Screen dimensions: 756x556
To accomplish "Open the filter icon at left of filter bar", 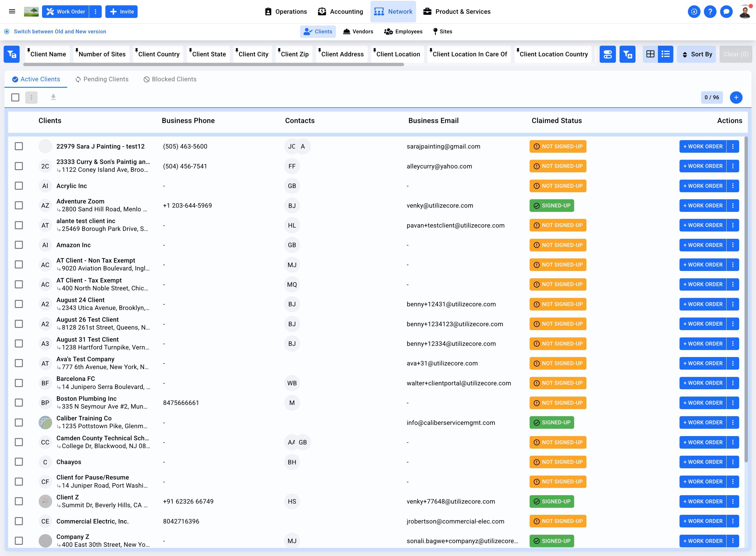I will coord(12,54).
